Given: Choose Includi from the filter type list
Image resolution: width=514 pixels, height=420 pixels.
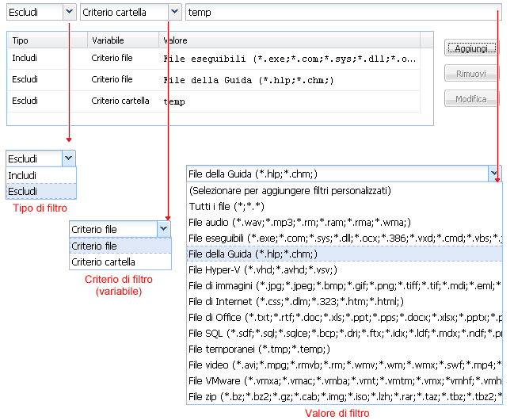Looking at the screenshot, I should (40, 175).
